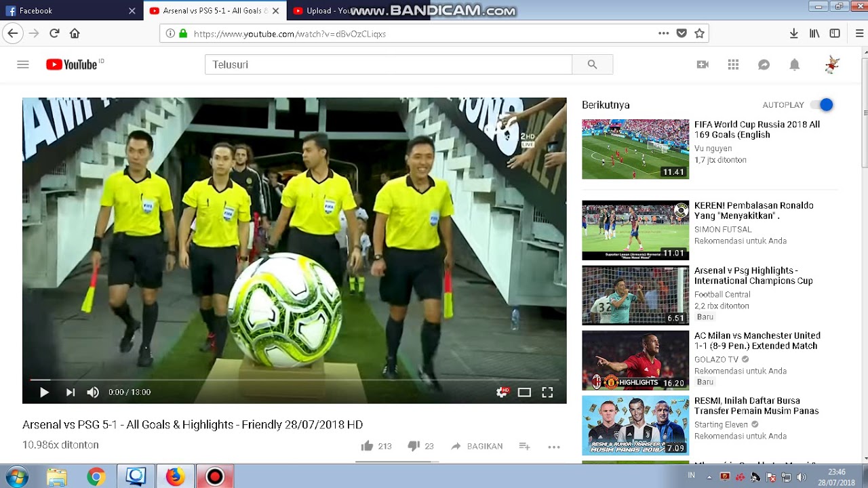This screenshot has width=868, height=488.
Task: Open KEREN! Pembalasan Ronaldo video title
Action: click(753, 211)
